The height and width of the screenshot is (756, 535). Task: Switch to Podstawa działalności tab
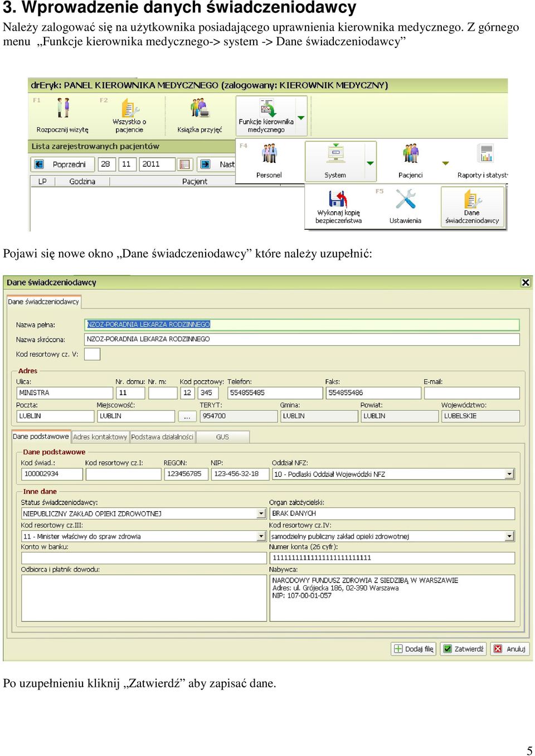click(x=162, y=437)
